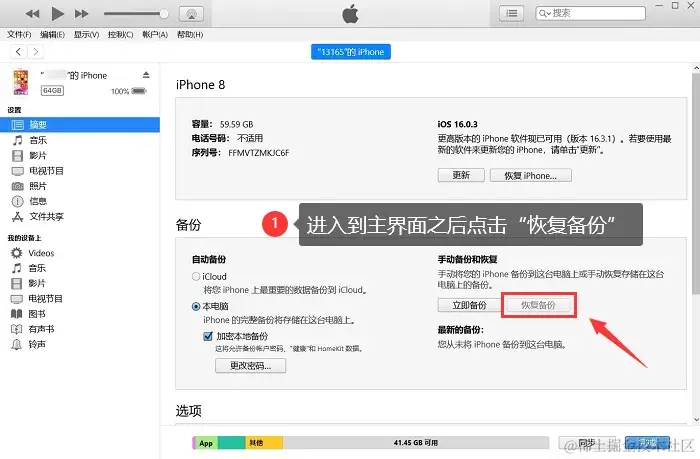The image size is (700, 459).
Task: Click the serial number FFMVTZMKJC6F
Action: (258, 153)
